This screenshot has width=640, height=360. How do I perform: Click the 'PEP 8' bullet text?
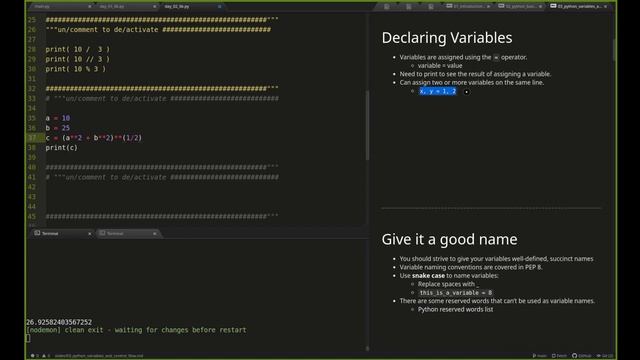(x=471, y=267)
